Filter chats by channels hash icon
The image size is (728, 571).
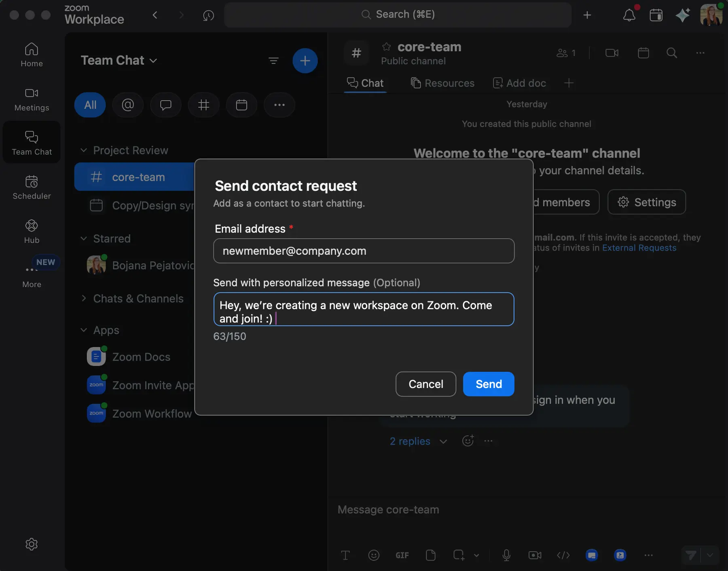point(203,105)
